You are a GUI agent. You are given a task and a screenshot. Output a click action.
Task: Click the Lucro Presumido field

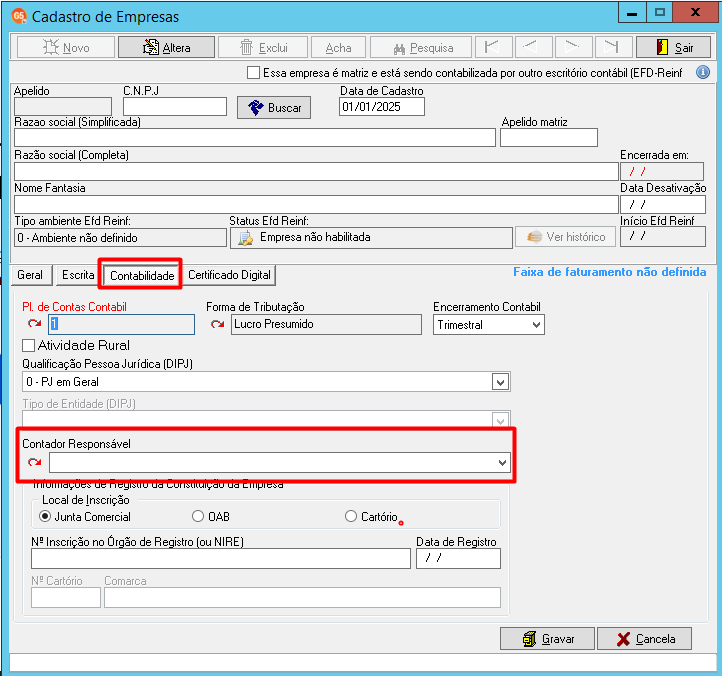point(326,324)
